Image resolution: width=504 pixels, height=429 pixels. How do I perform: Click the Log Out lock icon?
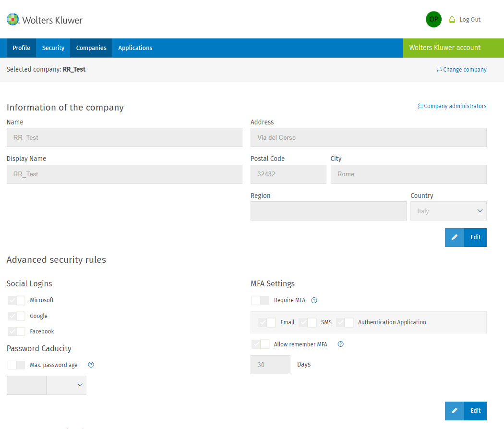pyautogui.click(x=452, y=20)
